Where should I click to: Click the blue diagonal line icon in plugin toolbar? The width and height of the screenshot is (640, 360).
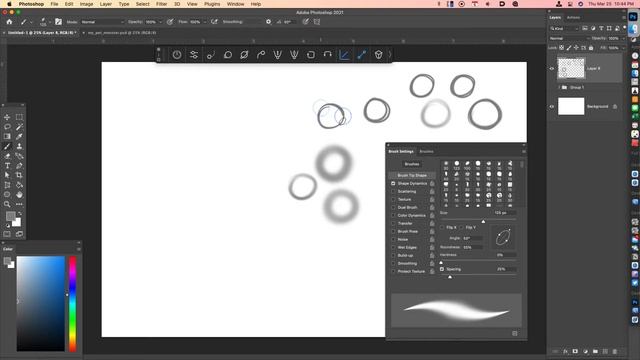(x=344, y=55)
